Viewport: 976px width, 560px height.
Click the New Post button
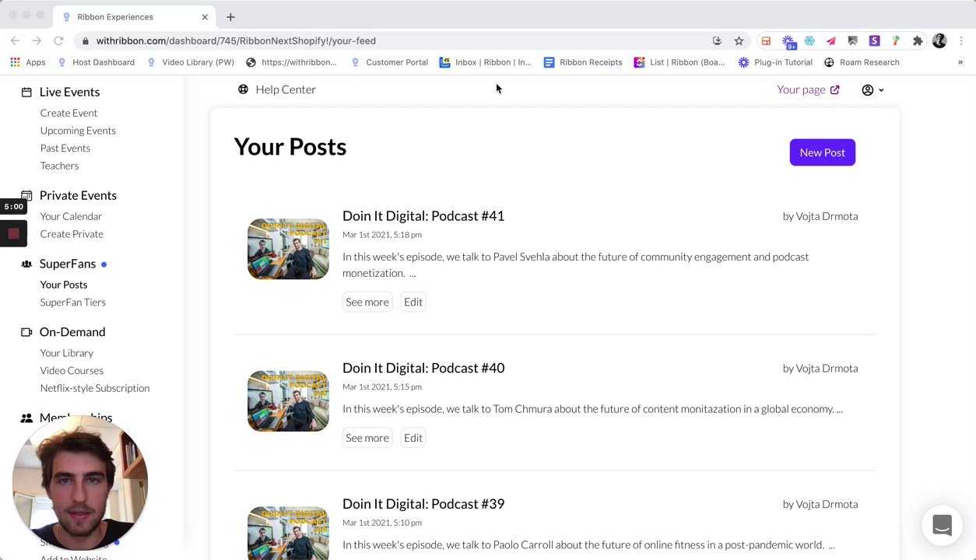[823, 152]
